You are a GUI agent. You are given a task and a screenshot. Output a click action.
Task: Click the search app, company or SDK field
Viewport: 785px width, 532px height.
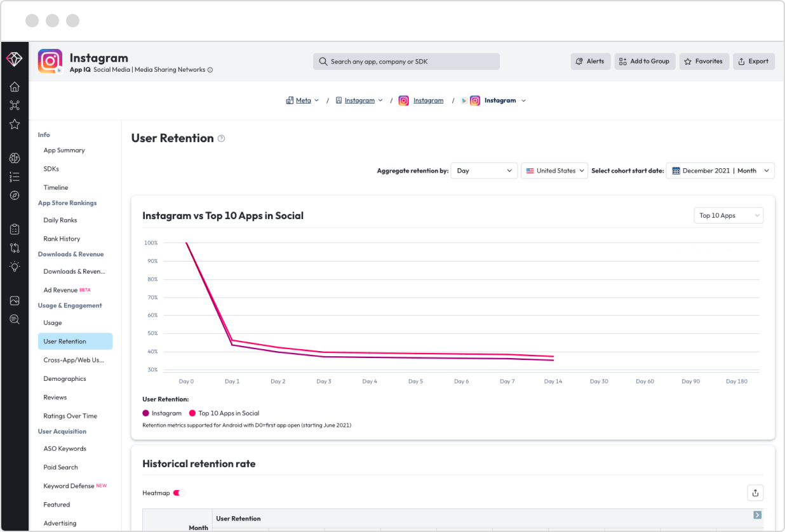tap(406, 62)
